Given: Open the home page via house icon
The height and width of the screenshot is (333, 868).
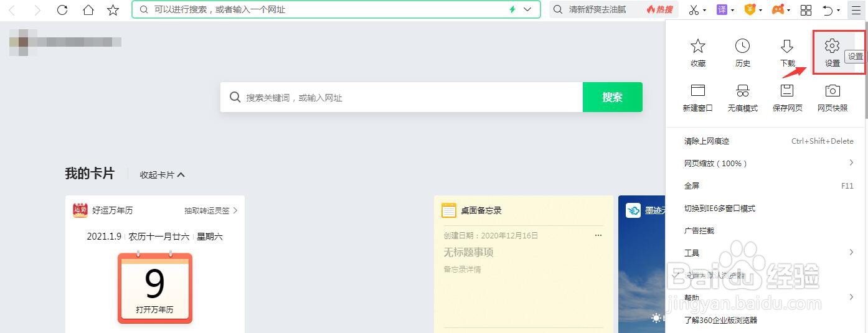Looking at the screenshot, I should (x=88, y=10).
